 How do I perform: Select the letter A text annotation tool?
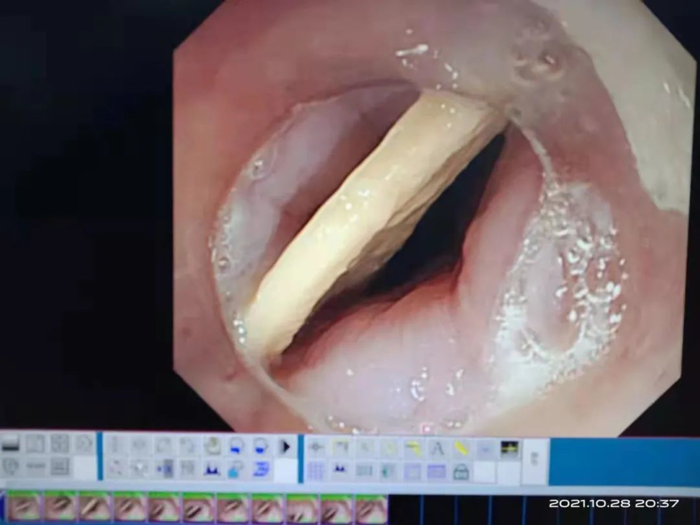(436, 449)
